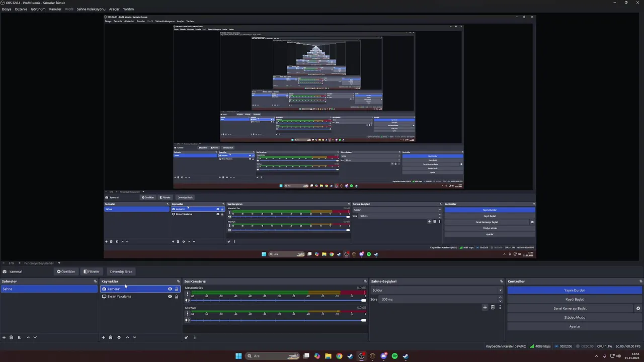Open the Sahne Koleksiyonu menu

point(91,9)
